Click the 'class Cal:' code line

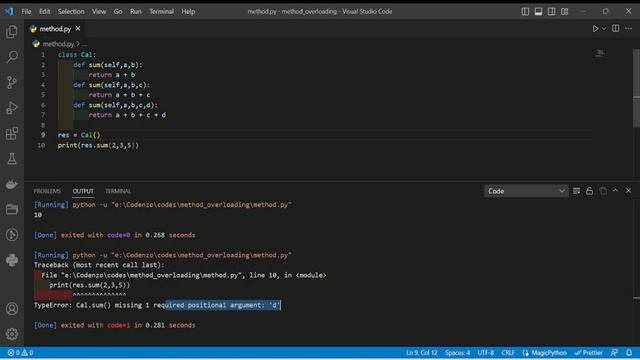(x=77, y=55)
